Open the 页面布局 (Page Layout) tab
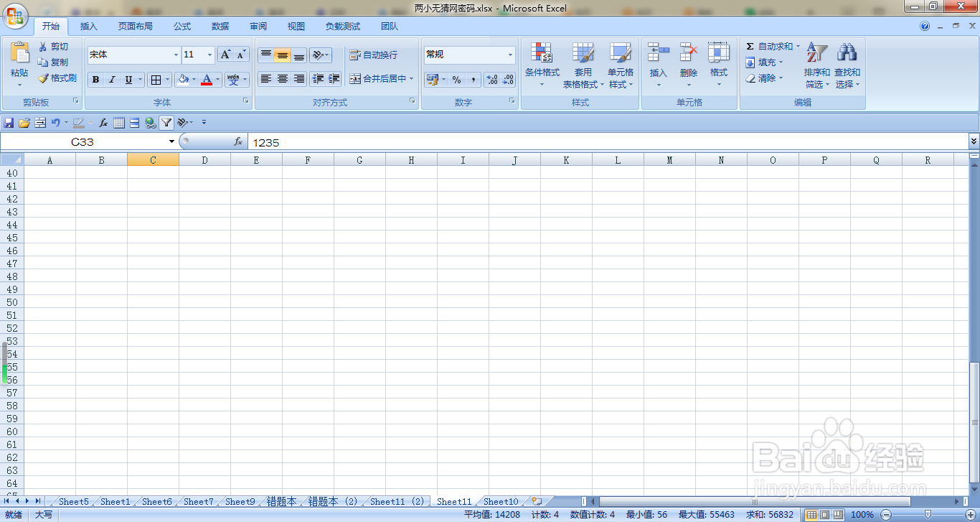This screenshot has width=980, height=522. [x=136, y=27]
